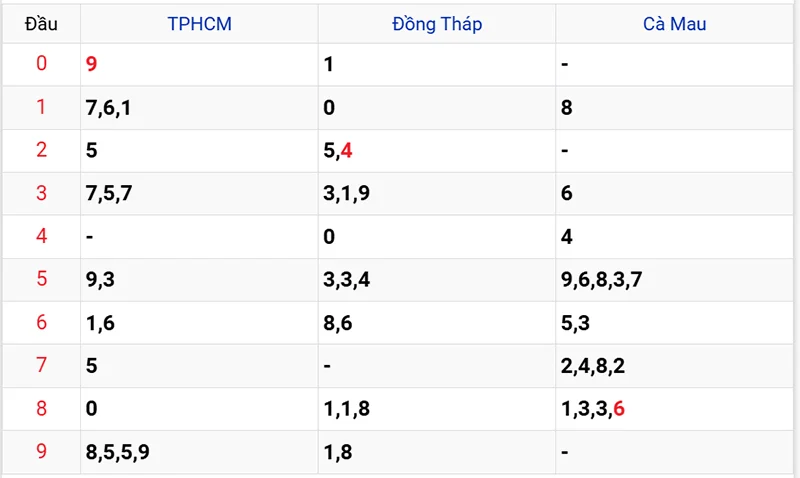Click the TPHCM column header
Image resolution: width=800 pixels, height=478 pixels.
199,24
